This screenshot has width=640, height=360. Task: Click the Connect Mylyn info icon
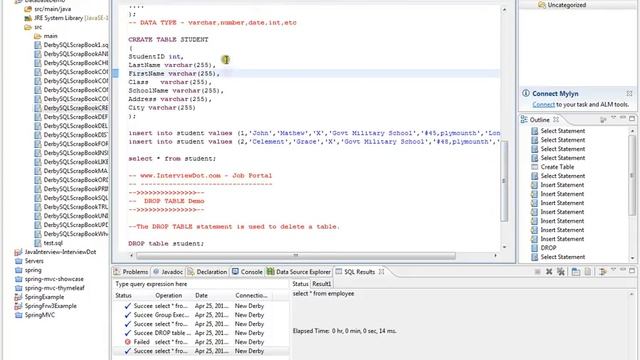point(526,93)
